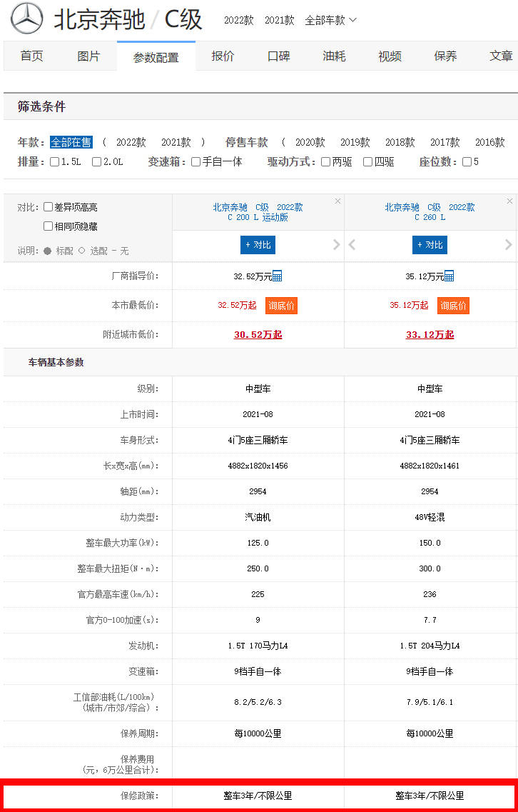Viewport: 518px width, 812px height.
Task: Filter by 2022款 in 年款 row
Action: coord(131,142)
